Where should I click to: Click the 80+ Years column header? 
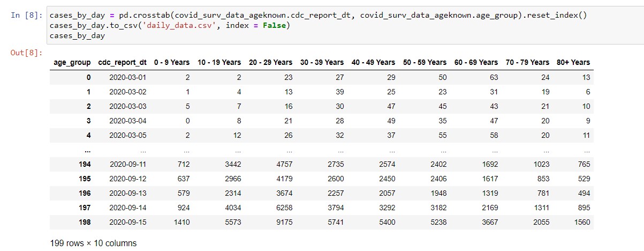pos(573,62)
